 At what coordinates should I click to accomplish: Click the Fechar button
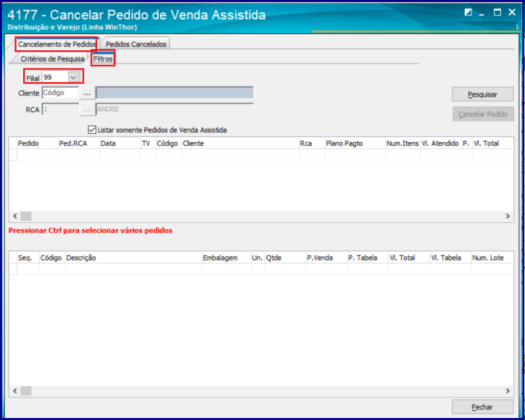tap(483, 407)
